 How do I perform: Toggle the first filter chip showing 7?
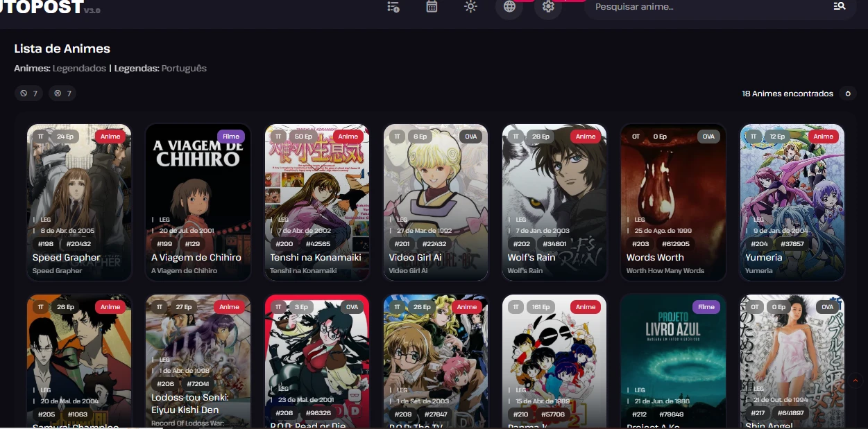pyautogui.click(x=28, y=94)
